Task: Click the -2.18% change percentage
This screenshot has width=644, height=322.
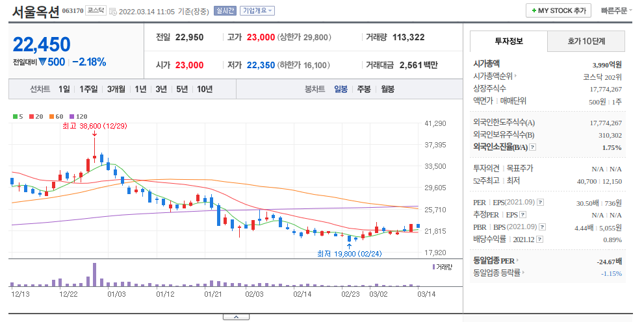Action: pyautogui.click(x=89, y=62)
